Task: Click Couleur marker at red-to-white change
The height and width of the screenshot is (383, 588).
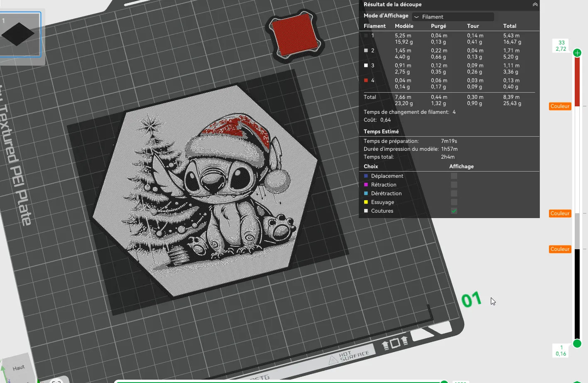Action: tap(560, 106)
